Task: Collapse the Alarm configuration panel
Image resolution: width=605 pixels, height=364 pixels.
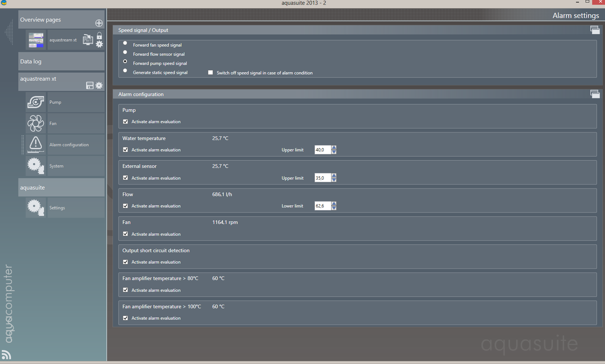Action: point(595,94)
